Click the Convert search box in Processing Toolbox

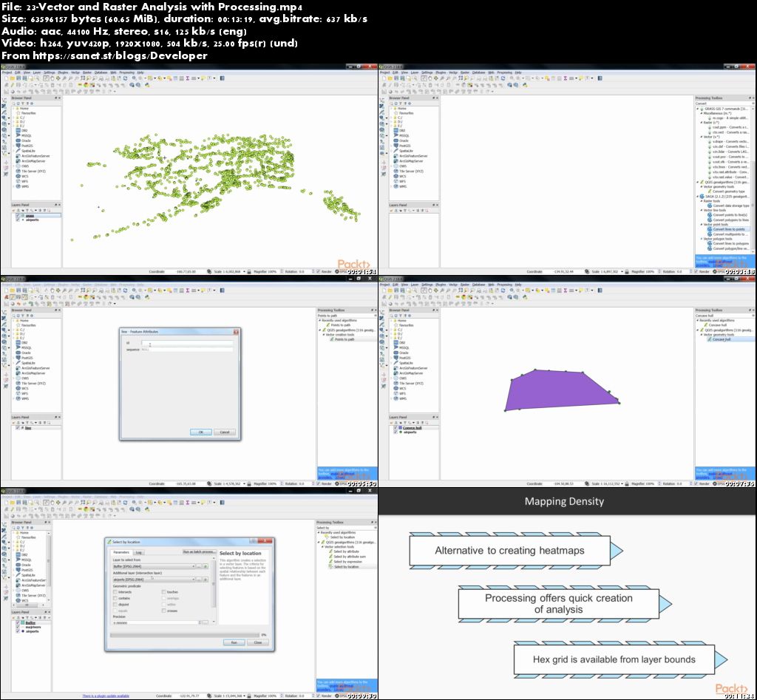point(723,103)
